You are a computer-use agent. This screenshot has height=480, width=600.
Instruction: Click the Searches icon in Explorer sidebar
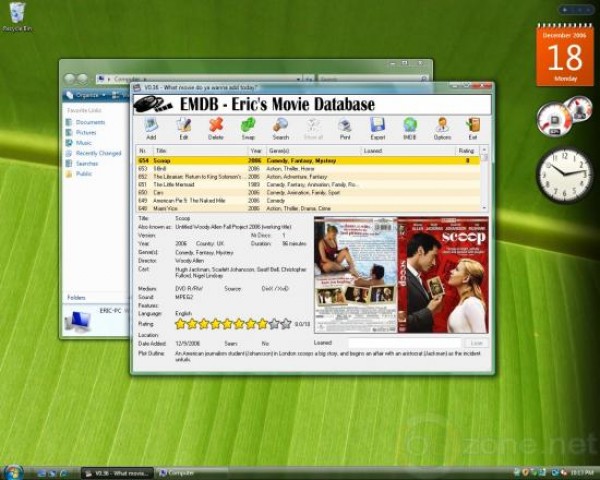click(69, 163)
